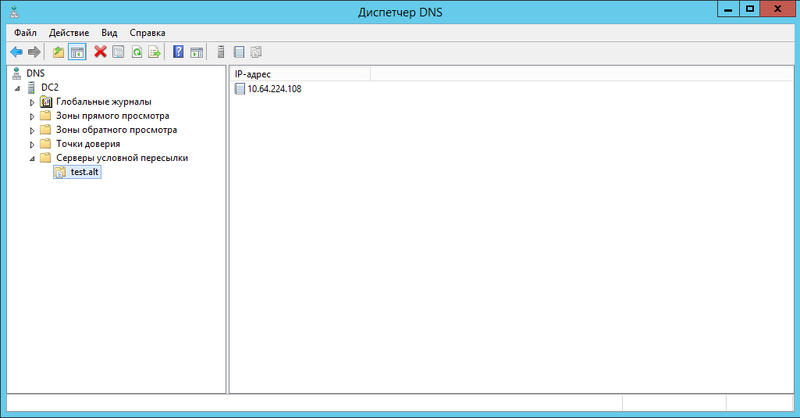800x418 pixels.
Task: Collapse the DC2 server node
Action: pos(18,88)
